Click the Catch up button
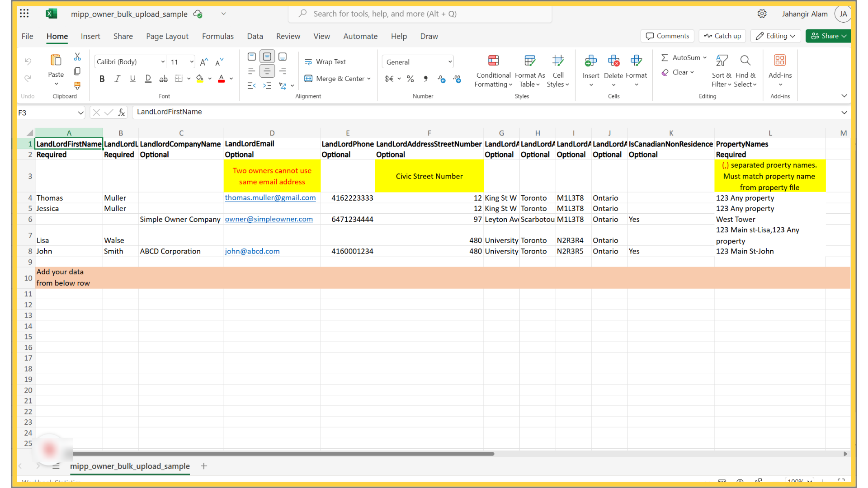Screen dimensions: 868x488 click(722, 36)
